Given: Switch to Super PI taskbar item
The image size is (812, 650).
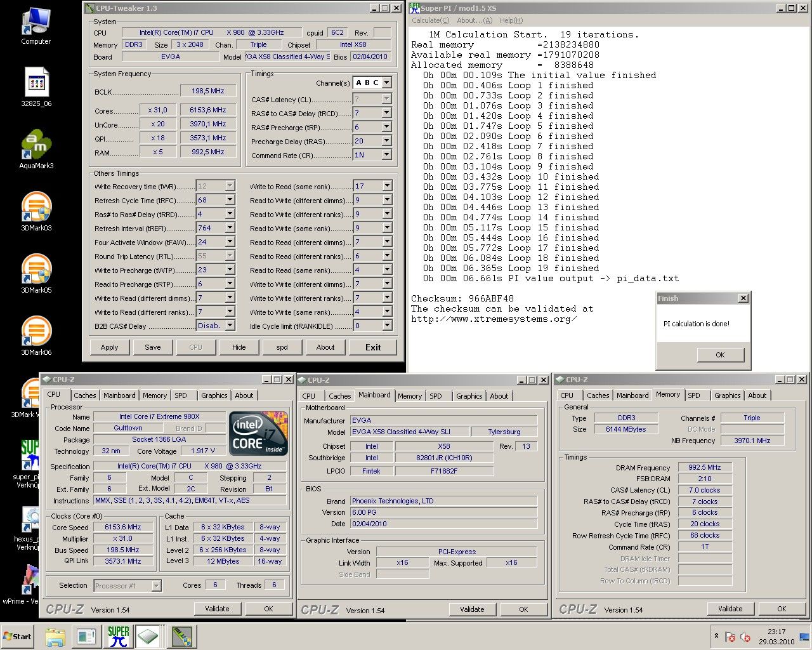Looking at the screenshot, I should pos(118,637).
